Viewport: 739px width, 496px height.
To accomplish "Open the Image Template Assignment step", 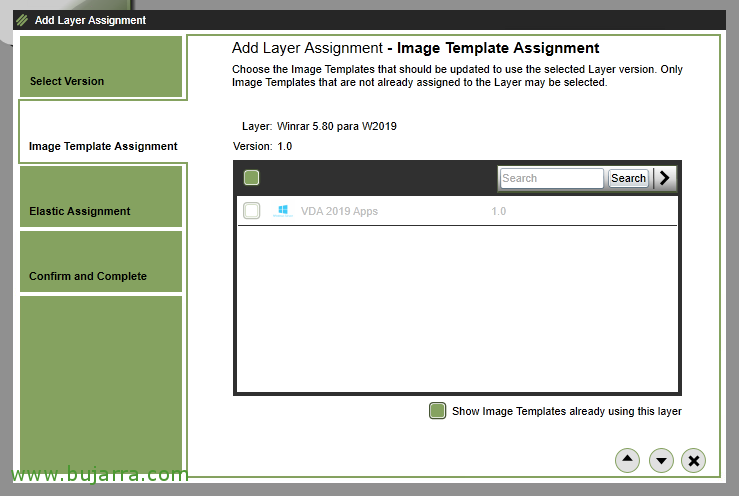I will (x=102, y=146).
